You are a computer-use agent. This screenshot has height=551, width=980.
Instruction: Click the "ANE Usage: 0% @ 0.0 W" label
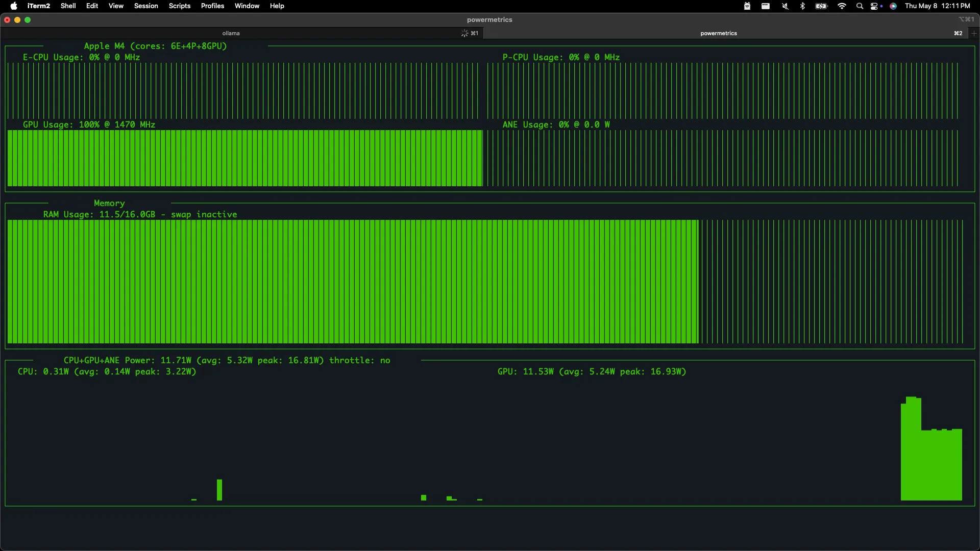tap(556, 124)
